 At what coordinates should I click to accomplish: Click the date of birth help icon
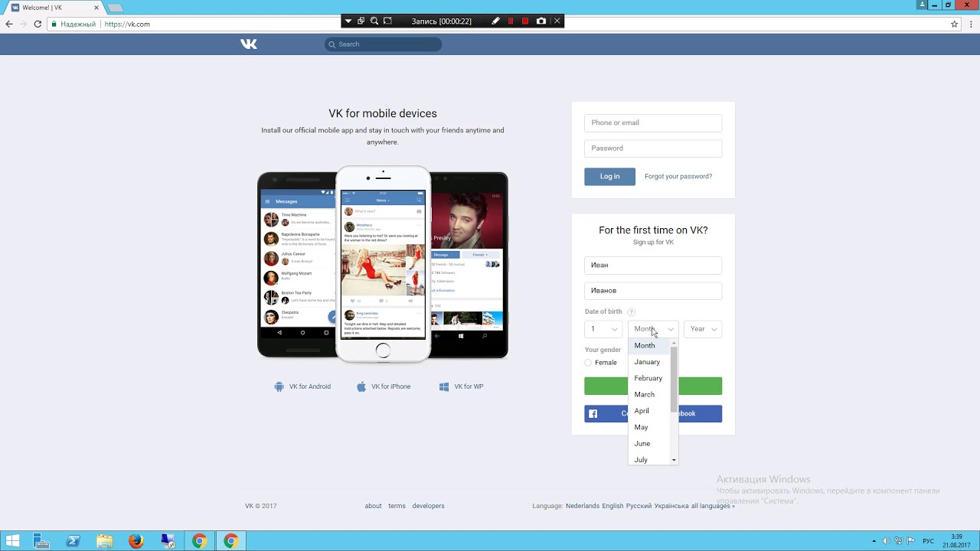point(631,311)
